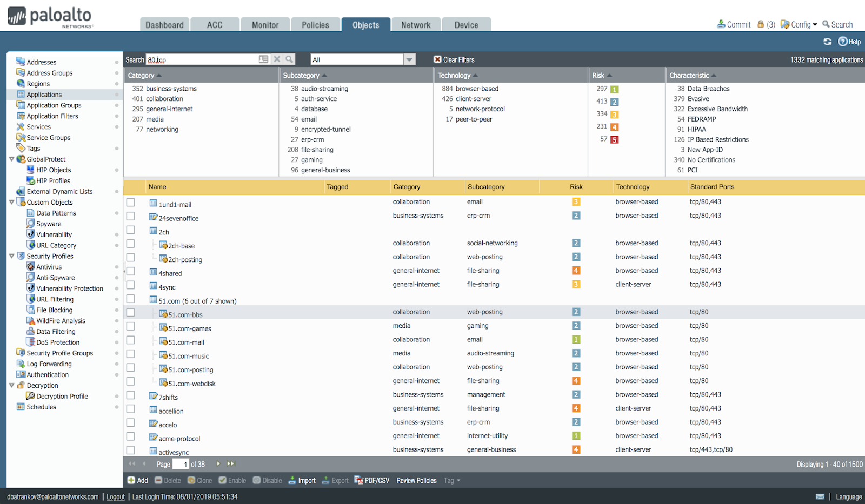865x504 pixels.
Task: Collapse the Security Profiles tree node
Action: 11,256
